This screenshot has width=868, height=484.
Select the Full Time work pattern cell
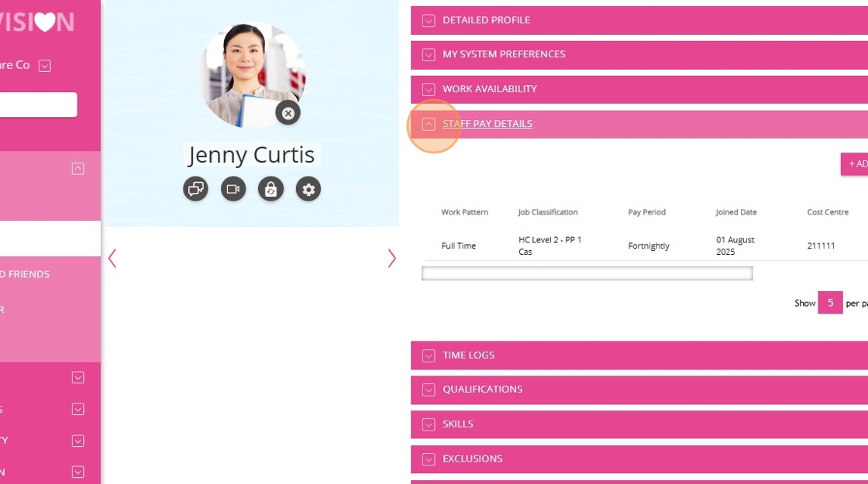coord(458,245)
